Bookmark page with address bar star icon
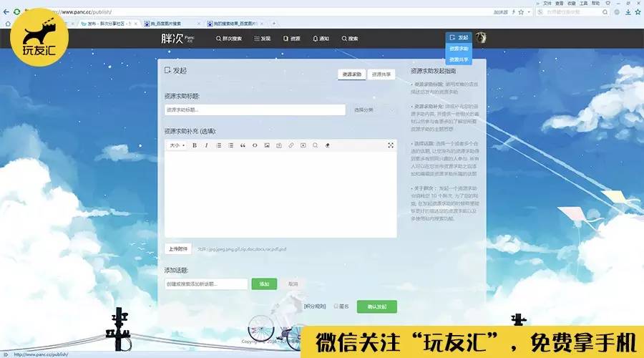 521,12
